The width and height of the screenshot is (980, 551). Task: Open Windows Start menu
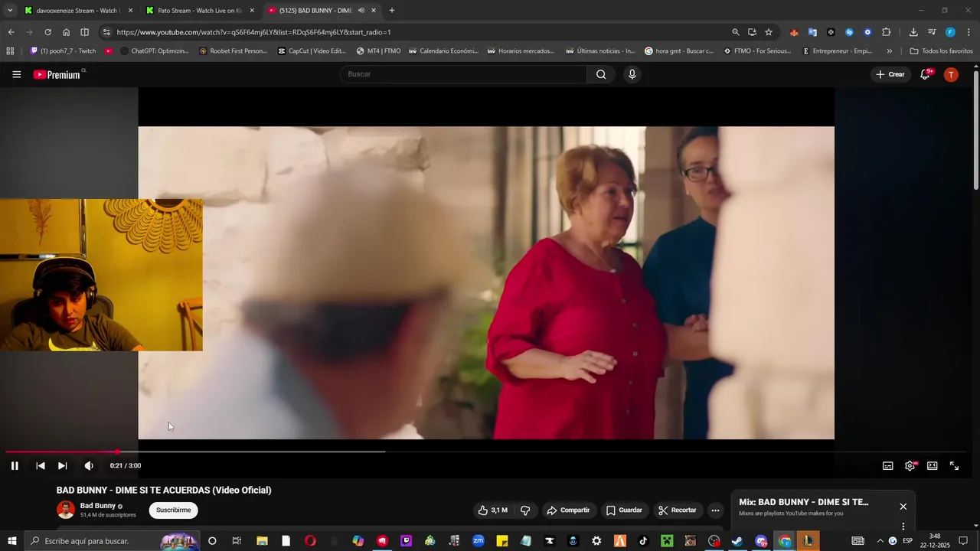point(11,541)
